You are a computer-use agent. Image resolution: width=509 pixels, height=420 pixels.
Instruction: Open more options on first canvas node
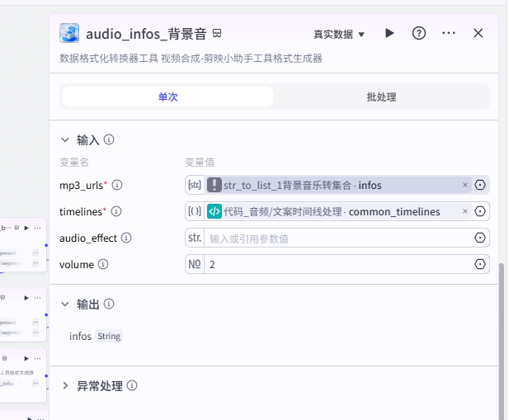[38, 228]
